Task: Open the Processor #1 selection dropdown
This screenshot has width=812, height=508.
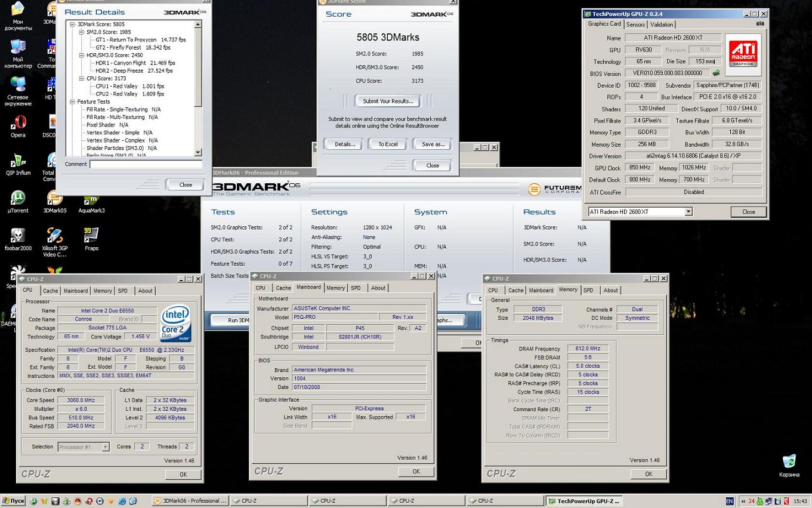Action: click(x=105, y=447)
